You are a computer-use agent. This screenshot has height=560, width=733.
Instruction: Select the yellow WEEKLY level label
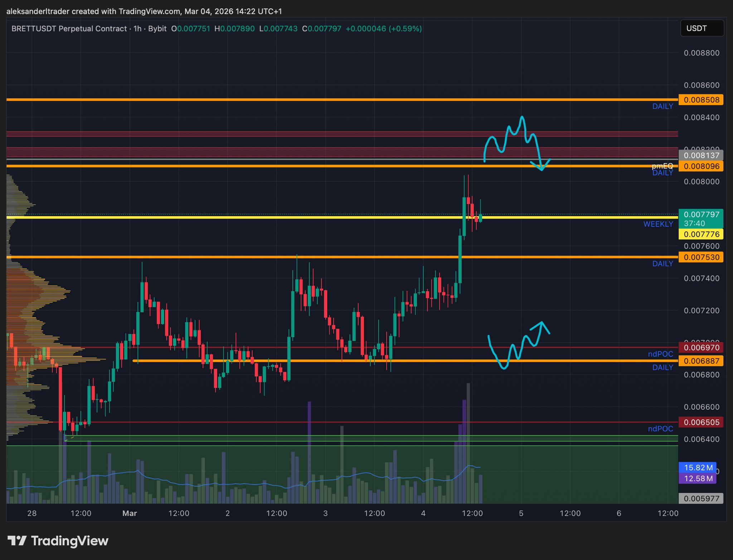658,224
